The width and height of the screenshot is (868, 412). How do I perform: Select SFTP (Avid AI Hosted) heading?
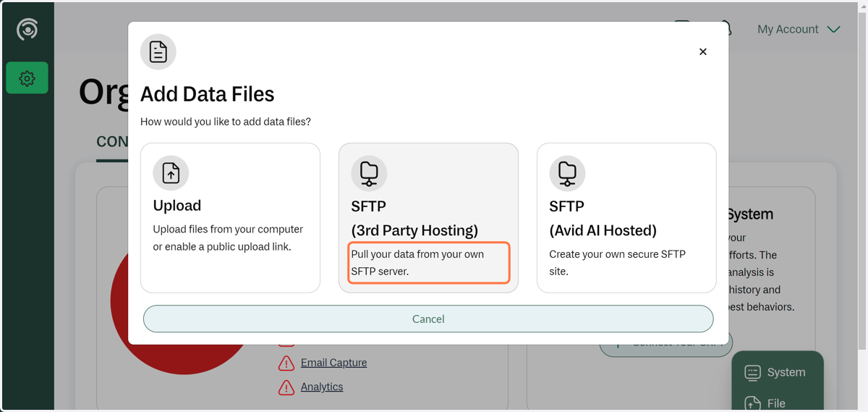click(x=603, y=218)
